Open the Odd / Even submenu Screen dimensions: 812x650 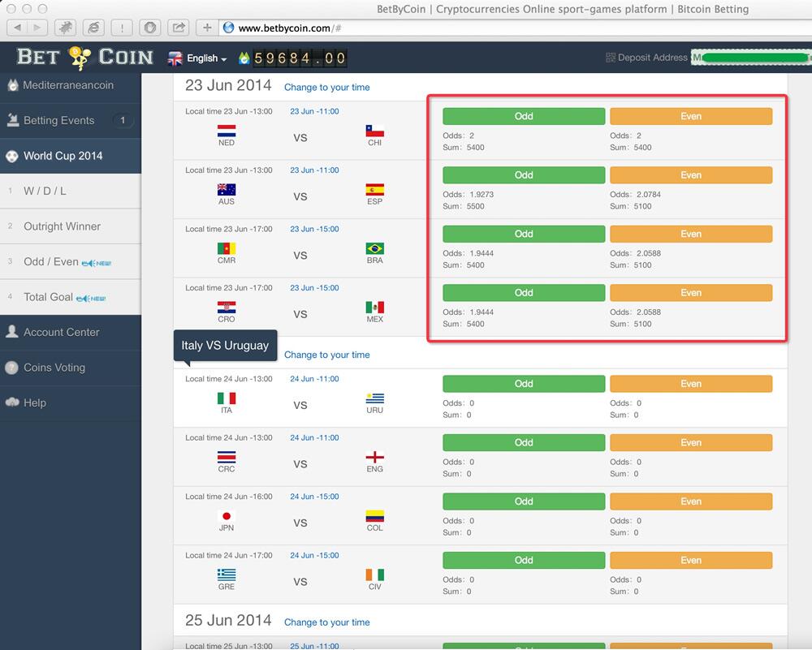coord(71,261)
